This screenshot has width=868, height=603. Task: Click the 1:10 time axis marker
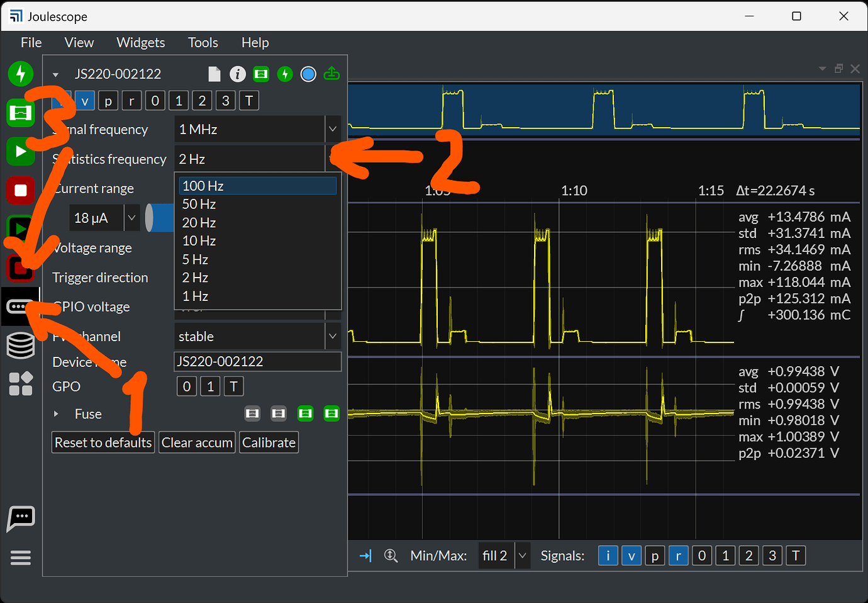pos(574,191)
